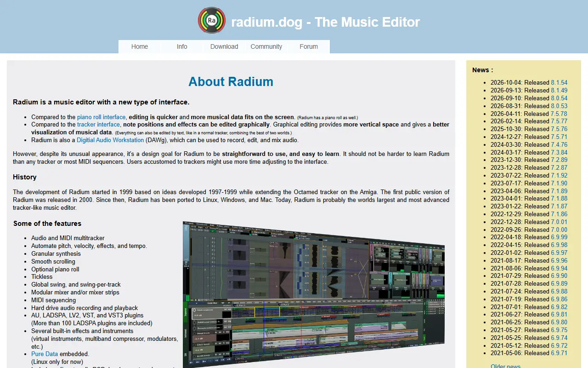Viewport: 588px width, 368px height.
Task: Follow the tracker interface link
Action: (x=98, y=125)
